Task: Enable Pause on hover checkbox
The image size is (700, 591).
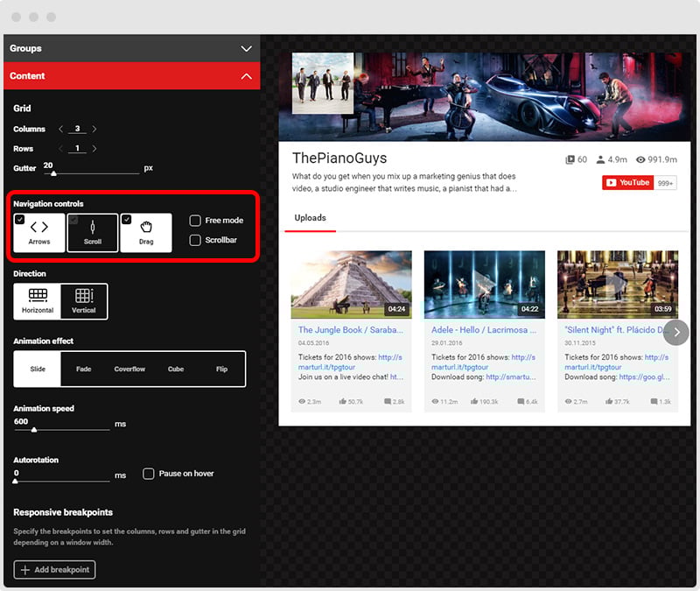Action: pyautogui.click(x=148, y=474)
